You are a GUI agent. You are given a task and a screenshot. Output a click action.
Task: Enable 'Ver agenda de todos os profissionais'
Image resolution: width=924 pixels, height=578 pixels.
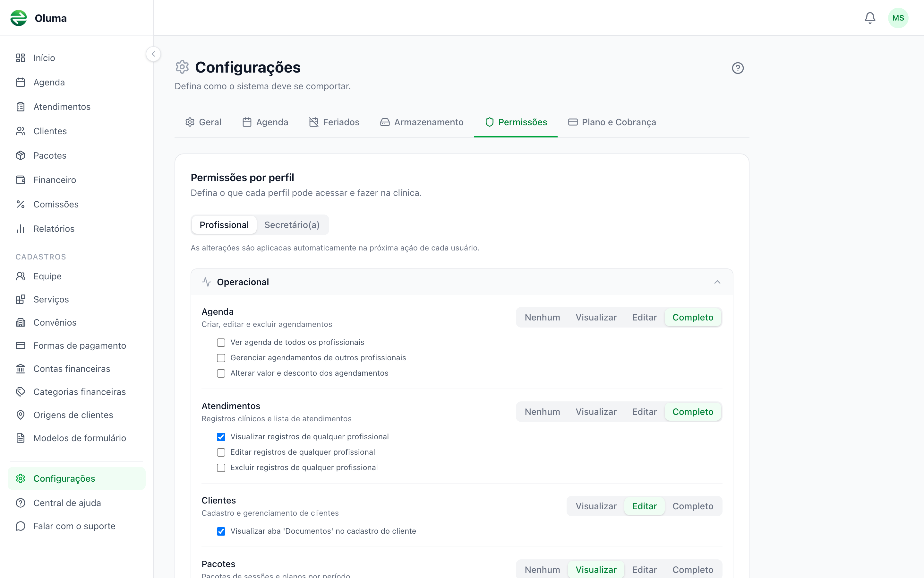[x=221, y=343]
